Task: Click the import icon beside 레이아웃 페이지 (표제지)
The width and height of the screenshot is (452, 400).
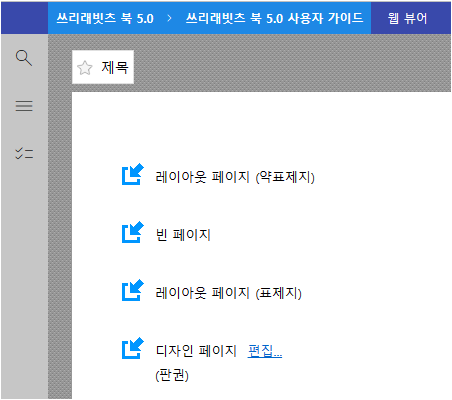Action: pyautogui.click(x=133, y=290)
